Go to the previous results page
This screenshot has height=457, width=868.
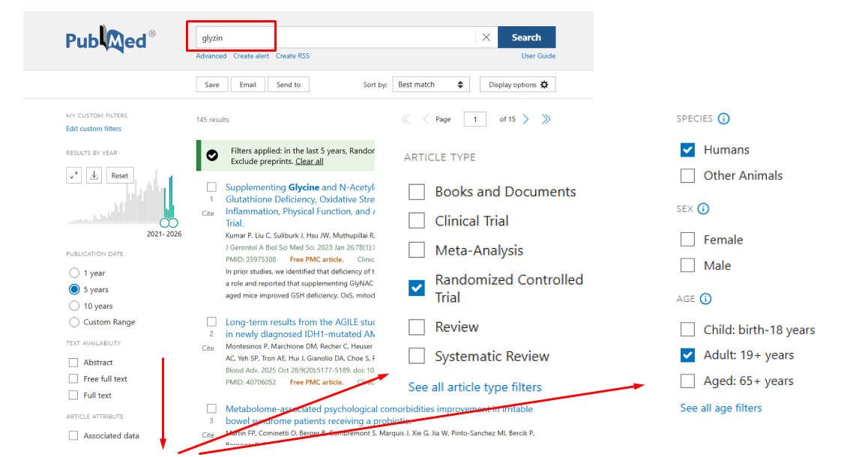point(425,119)
